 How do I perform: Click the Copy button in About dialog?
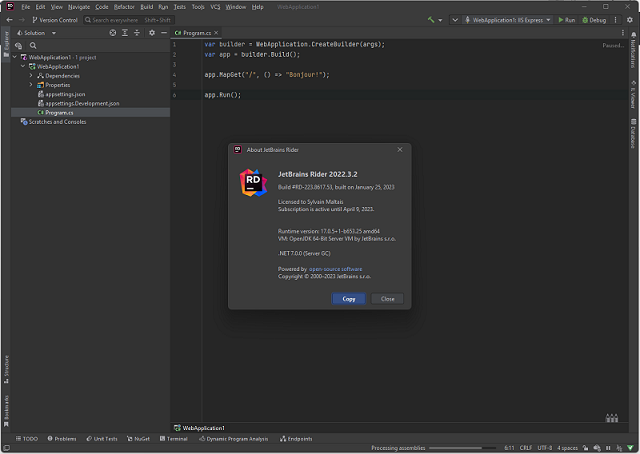(348, 298)
